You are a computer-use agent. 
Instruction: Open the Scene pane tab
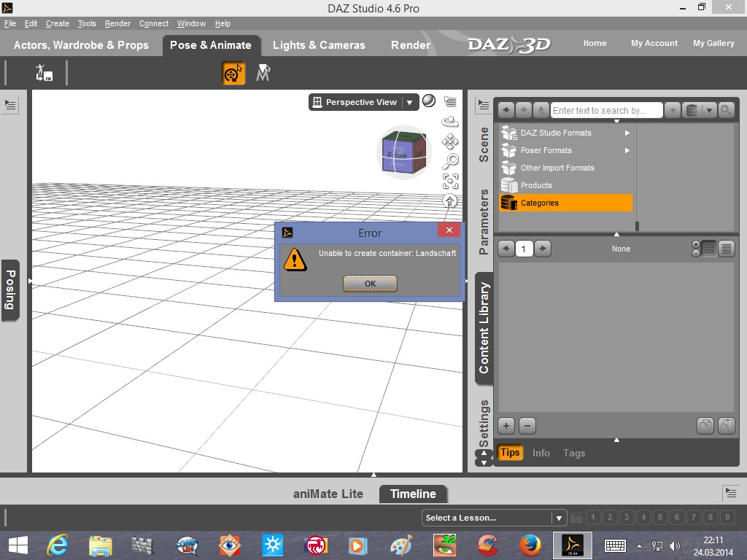tap(484, 145)
